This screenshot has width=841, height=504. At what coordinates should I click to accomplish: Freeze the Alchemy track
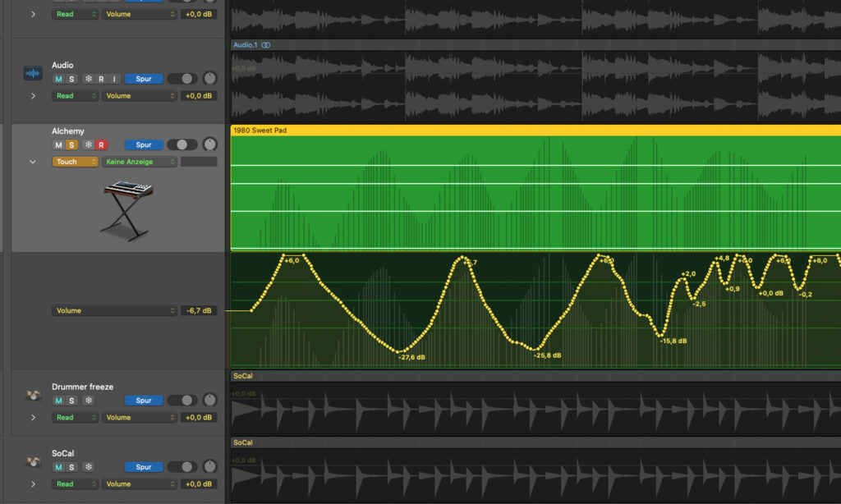tap(89, 144)
